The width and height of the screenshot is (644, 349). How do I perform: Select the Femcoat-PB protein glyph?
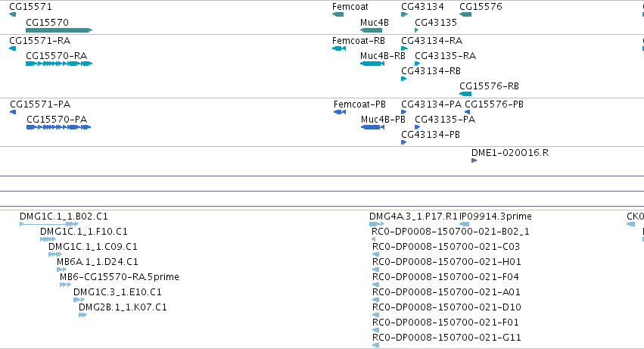click(340, 112)
